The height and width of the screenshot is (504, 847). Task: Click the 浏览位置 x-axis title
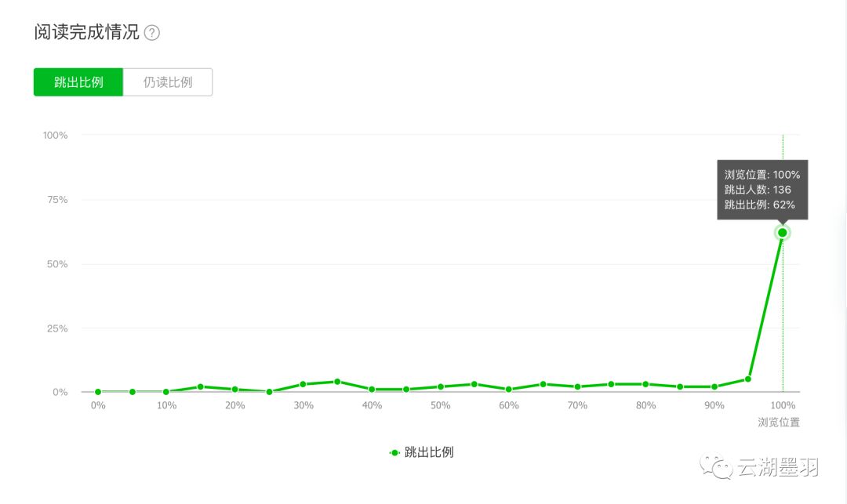click(778, 422)
